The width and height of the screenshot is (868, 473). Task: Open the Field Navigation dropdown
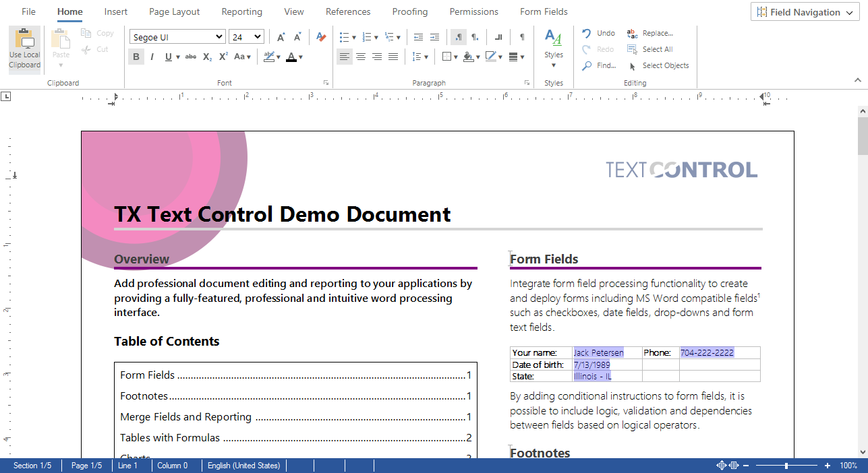[x=806, y=12]
